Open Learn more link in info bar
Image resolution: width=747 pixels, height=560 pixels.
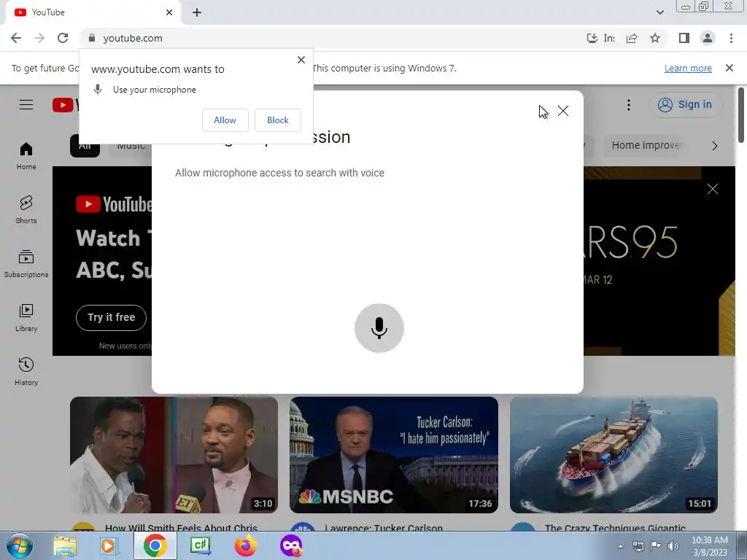tap(688, 68)
